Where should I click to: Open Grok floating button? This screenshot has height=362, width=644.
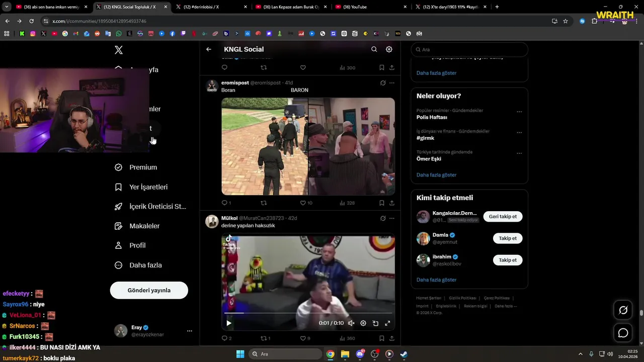(x=623, y=310)
